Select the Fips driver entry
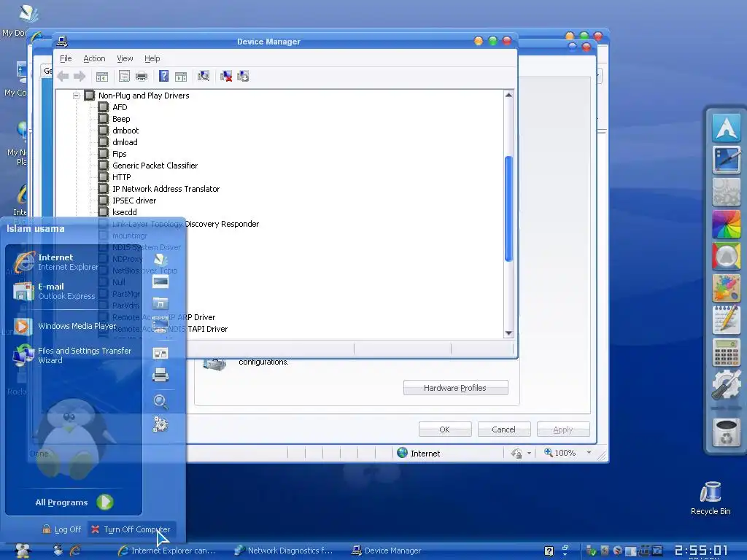This screenshot has width=747, height=560. pos(119,154)
